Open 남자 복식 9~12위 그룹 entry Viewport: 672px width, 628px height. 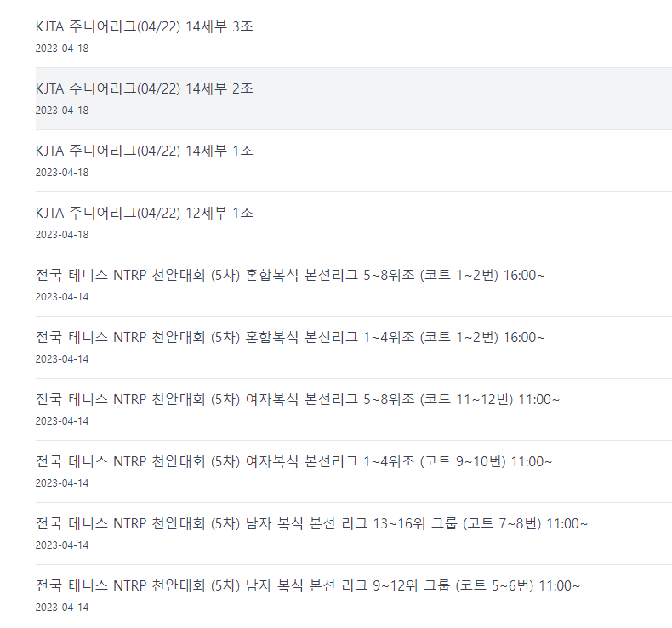[x=308, y=586]
